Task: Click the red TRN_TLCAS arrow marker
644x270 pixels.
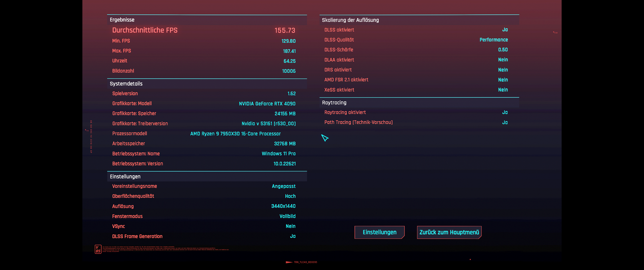Action: pyautogui.click(x=289, y=262)
